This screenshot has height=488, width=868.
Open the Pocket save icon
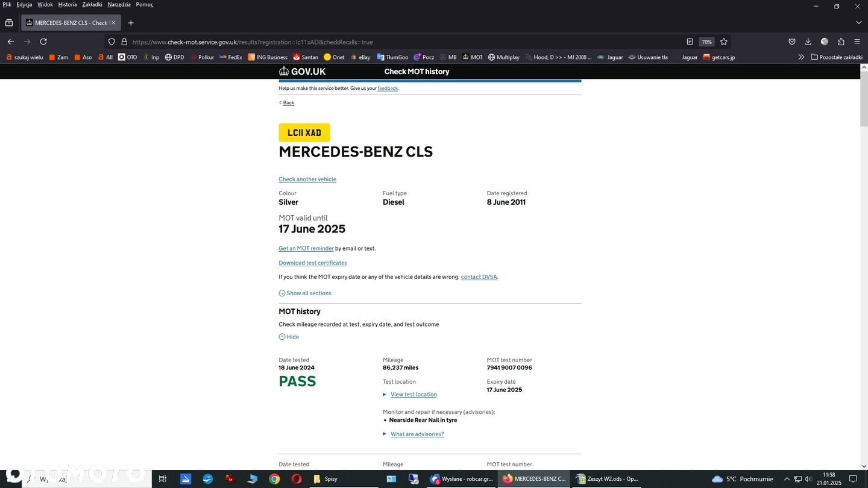(792, 42)
